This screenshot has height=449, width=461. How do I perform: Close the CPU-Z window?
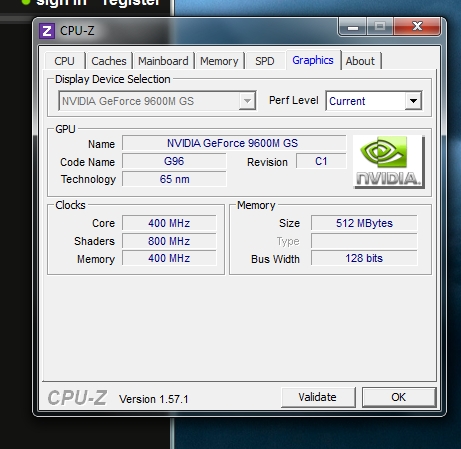417,27
